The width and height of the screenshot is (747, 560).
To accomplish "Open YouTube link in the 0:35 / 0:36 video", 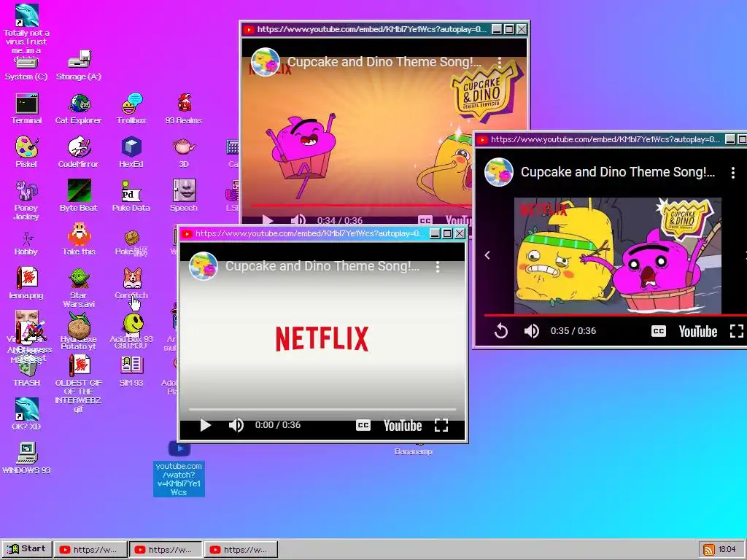I will click(698, 331).
